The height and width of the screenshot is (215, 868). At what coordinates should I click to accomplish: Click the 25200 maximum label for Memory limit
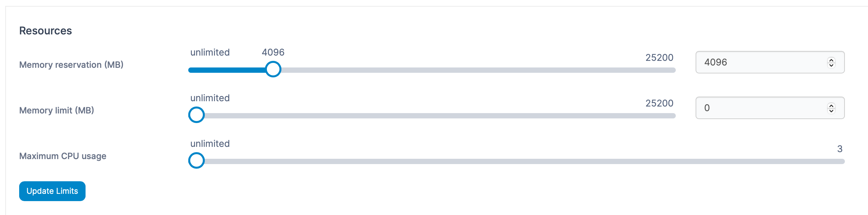point(659,103)
